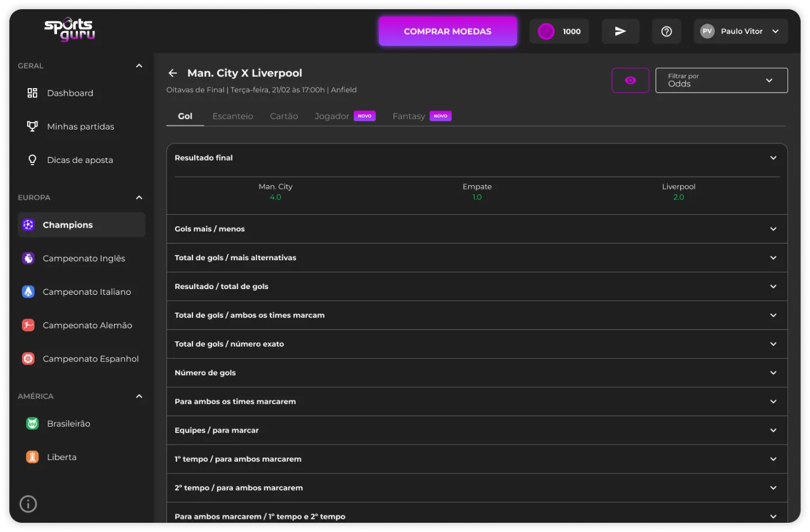Expand Para ambos os times marcarem
Viewport: 810px width, 532px height.
click(x=476, y=402)
